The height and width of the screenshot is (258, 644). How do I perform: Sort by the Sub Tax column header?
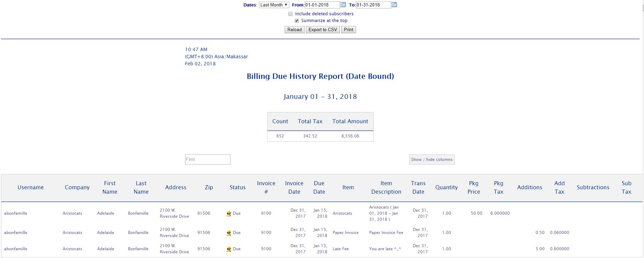point(626,188)
